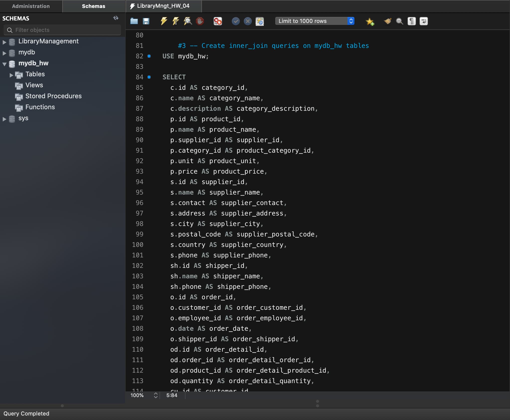Expand the LibraryManagement schema
Viewport: 510px width, 420px height.
[x=4, y=42]
